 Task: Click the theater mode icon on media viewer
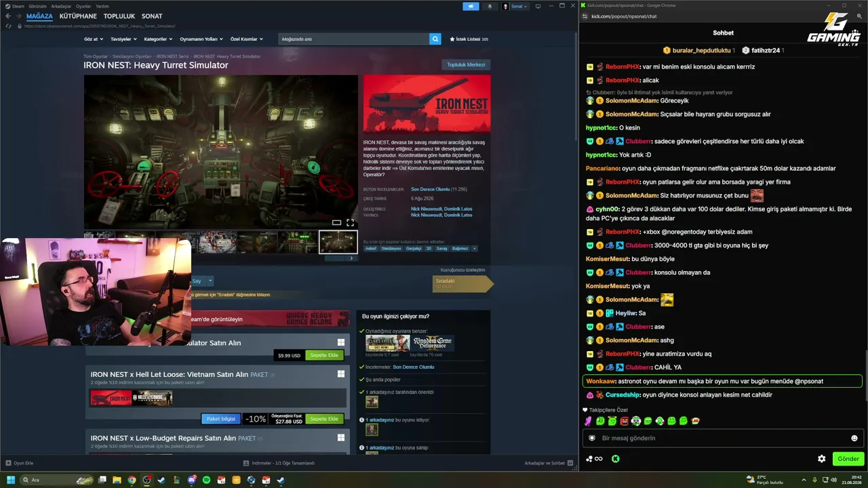336,222
